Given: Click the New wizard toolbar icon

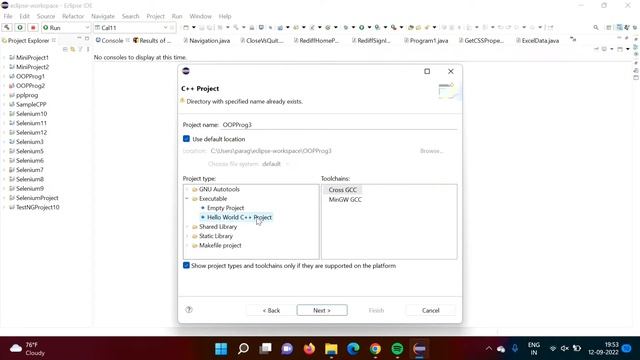Looking at the screenshot, I should tap(186, 27).
